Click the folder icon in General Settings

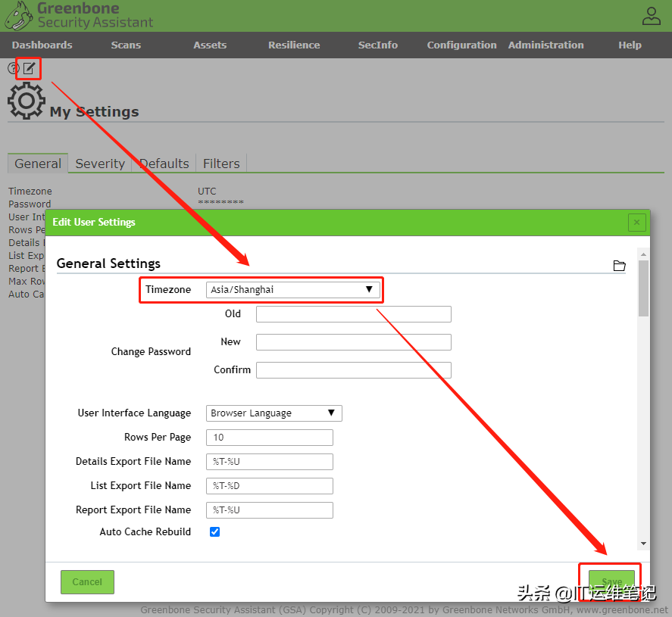click(619, 266)
